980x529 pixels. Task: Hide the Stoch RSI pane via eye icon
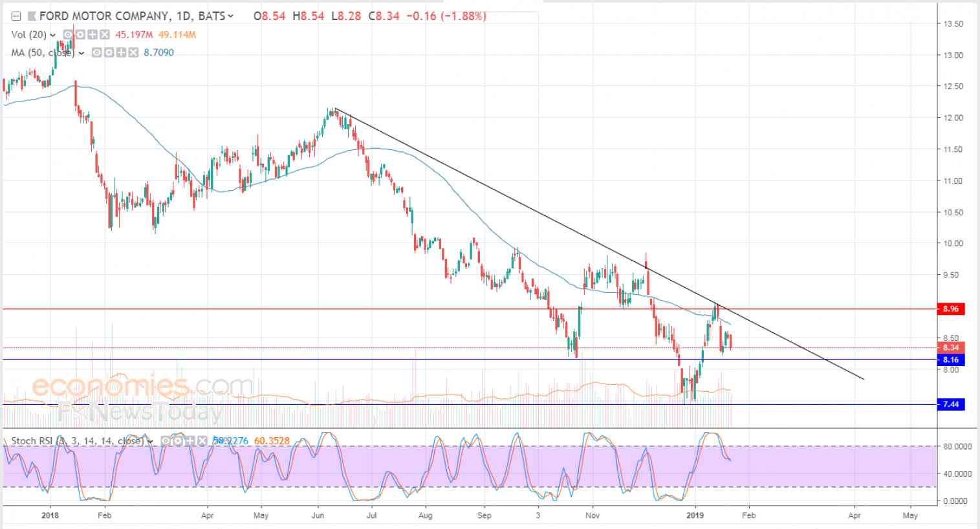click(166, 441)
